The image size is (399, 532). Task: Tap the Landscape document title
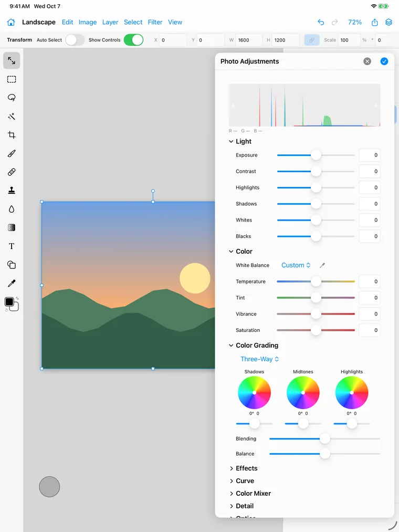click(x=39, y=22)
